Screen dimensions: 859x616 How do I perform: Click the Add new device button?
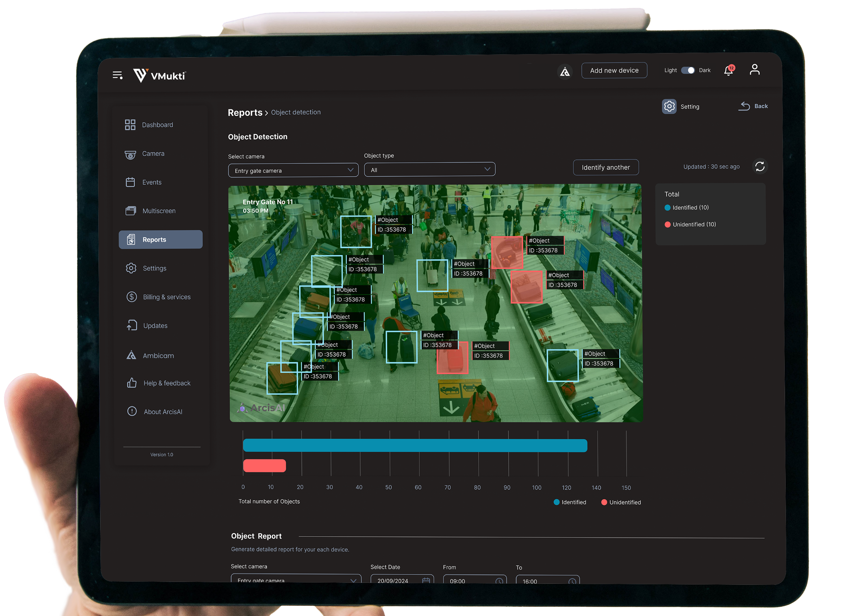coord(614,70)
